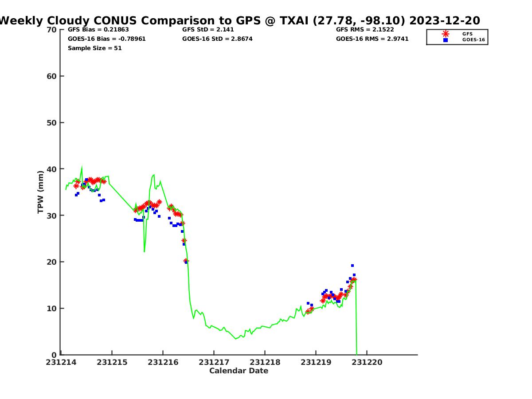
Task: Click the GOES-16 RMS = 2.9741 text
Action: tap(372, 39)
